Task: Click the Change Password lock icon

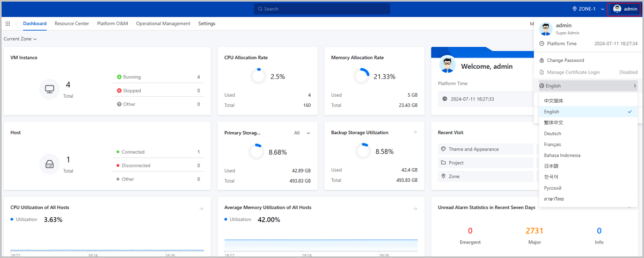Action: 542,60
